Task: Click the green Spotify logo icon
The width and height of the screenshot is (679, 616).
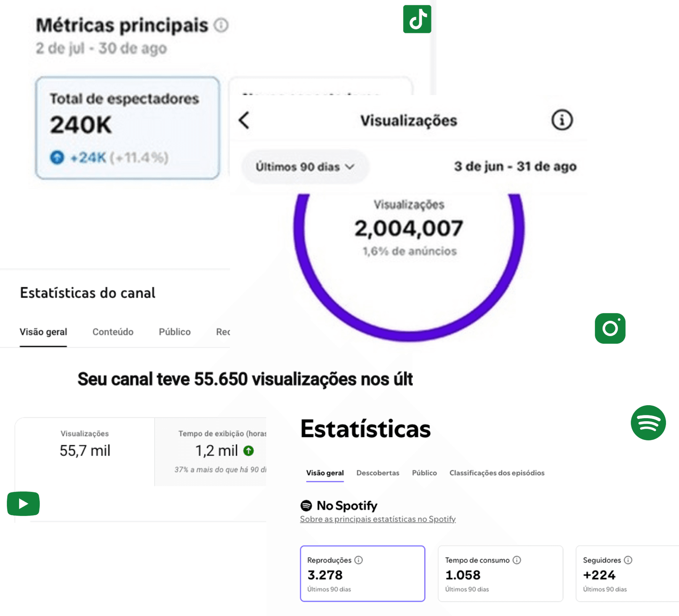Action: pos(648,423)
